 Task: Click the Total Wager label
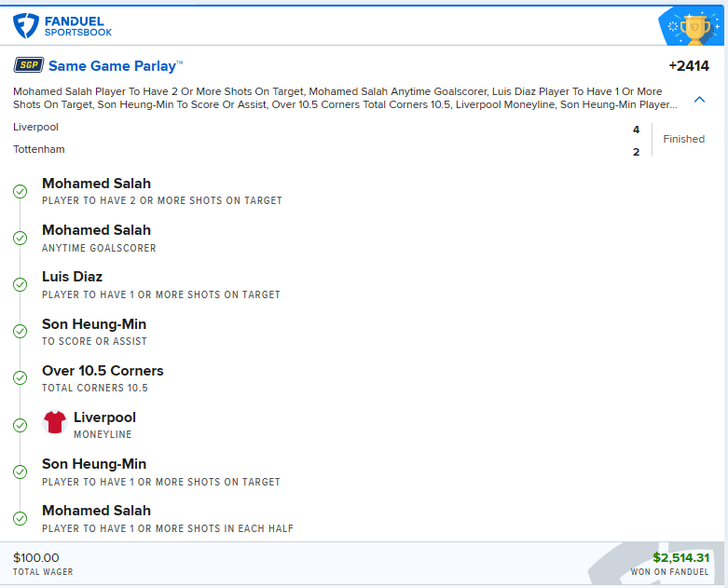point(43,572)
